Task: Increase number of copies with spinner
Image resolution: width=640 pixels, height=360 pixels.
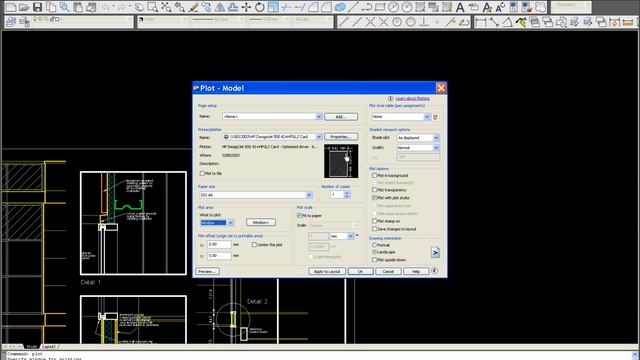Action: tap(347, 193)
